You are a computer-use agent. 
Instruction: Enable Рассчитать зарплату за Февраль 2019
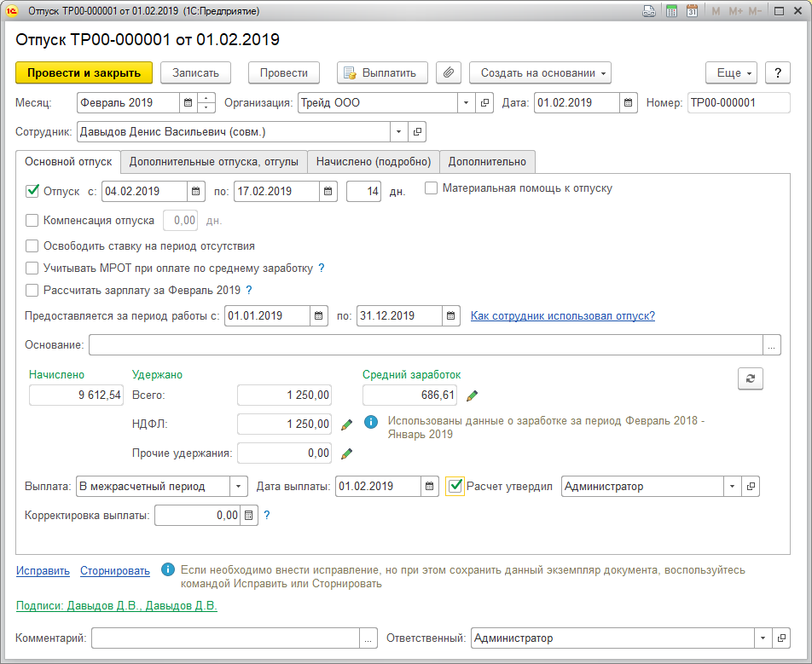(32, 291)
